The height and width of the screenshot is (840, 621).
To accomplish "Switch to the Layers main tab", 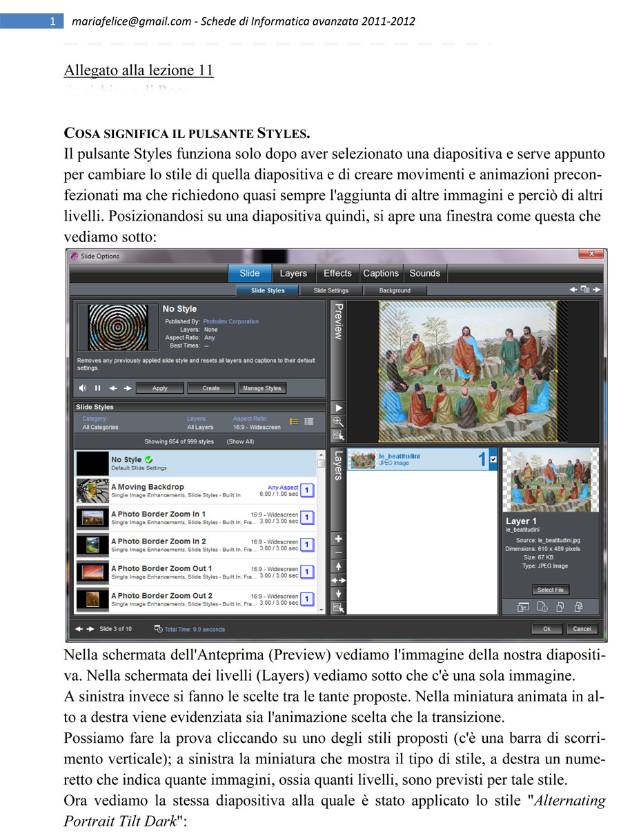I will click(293, 273).
